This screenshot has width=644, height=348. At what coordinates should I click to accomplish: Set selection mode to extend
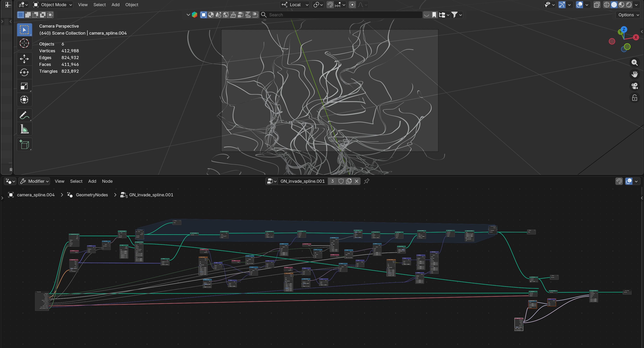point(28,15)
